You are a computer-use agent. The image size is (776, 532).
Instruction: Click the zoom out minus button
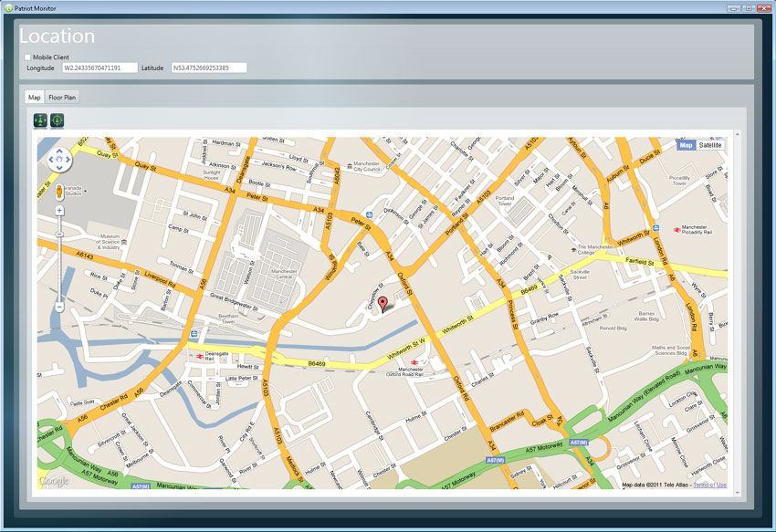(x=59, y=308)
